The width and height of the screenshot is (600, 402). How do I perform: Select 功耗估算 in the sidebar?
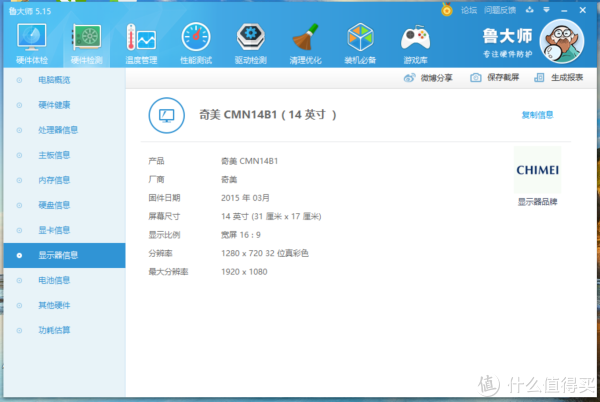coord(64,330)
